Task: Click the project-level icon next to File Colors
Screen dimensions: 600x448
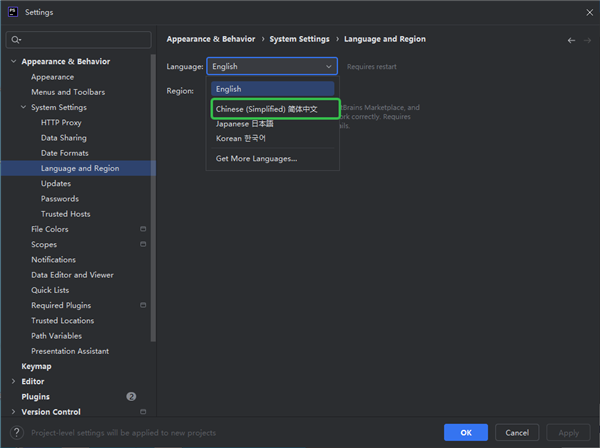Action: pos(143,229)
